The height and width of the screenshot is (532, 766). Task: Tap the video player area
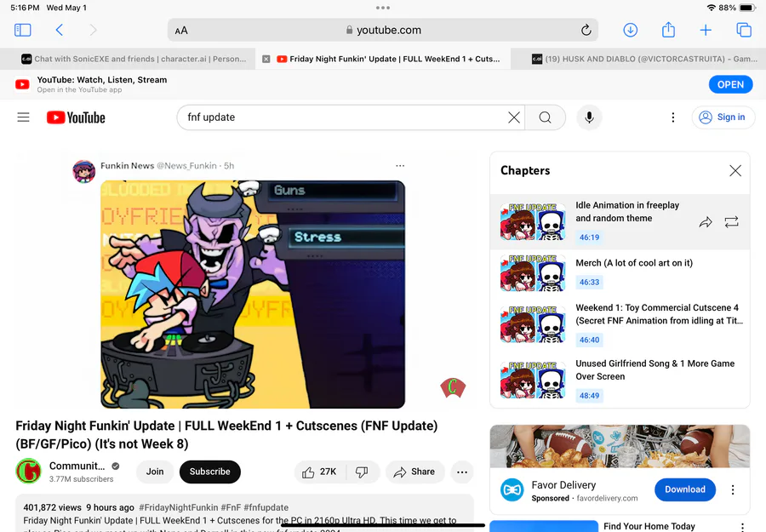coord(244,278)
